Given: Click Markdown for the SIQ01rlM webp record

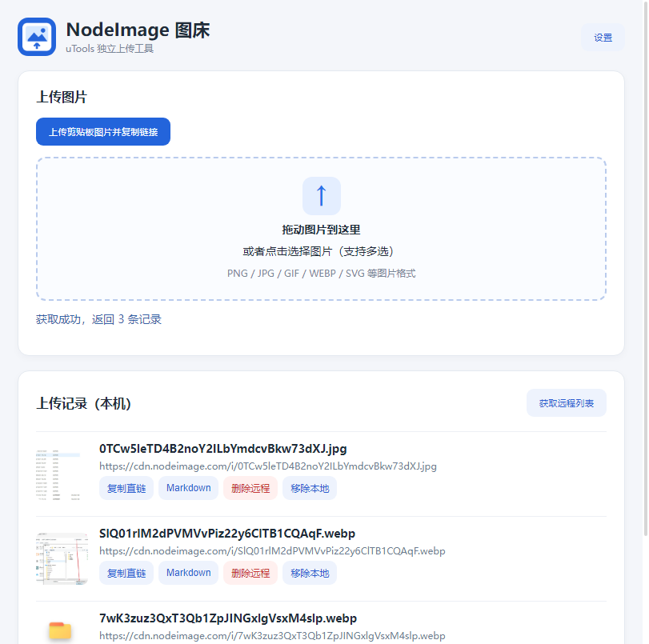Looking at the screenshot, I should [x=188, y=574].
